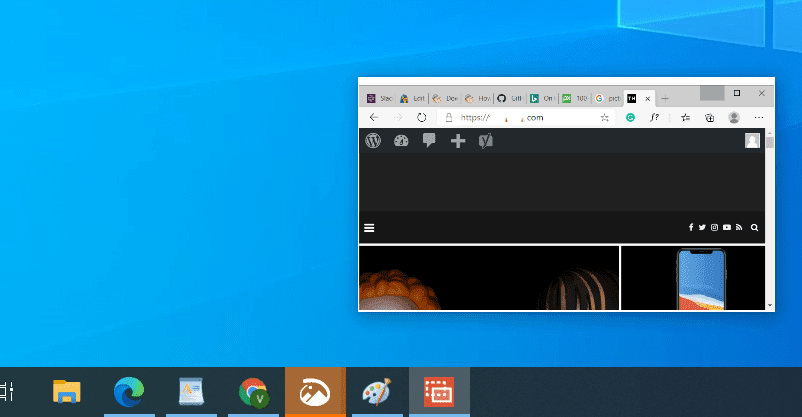Screen dimensions: 802x417
Task: Expand the site hamburger menu
Action: 369,228
